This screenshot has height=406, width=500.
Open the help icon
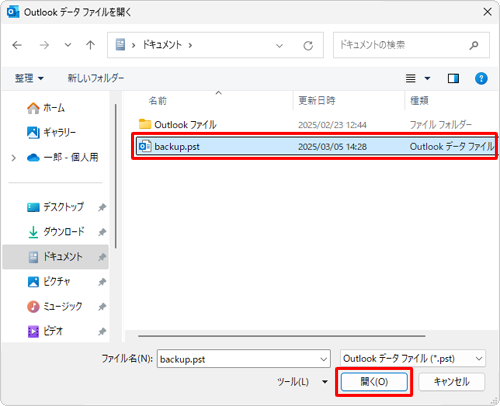pos(481,79)
